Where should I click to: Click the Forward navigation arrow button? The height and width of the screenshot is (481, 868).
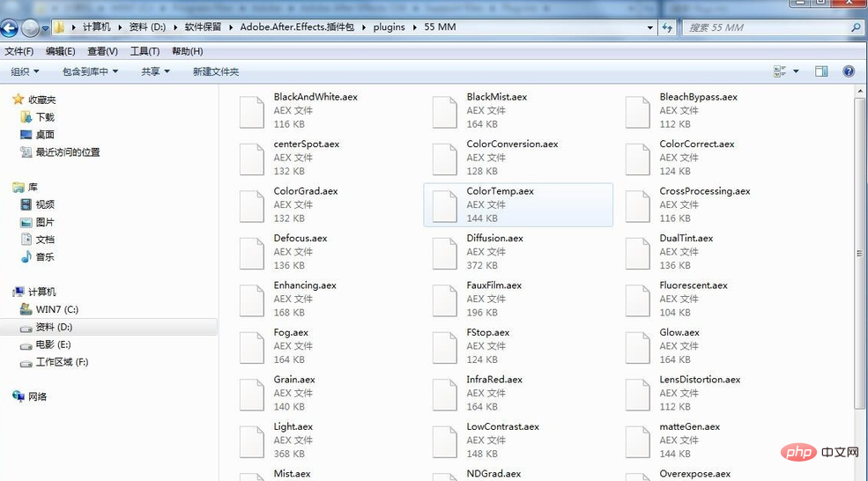point(30,27)
